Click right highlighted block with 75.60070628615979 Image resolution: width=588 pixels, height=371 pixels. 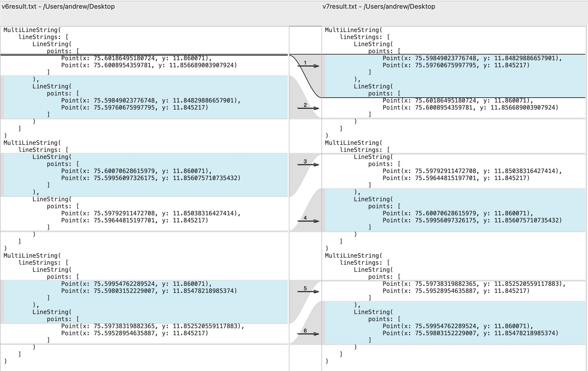pyautogui.click(x=455, y=210)
